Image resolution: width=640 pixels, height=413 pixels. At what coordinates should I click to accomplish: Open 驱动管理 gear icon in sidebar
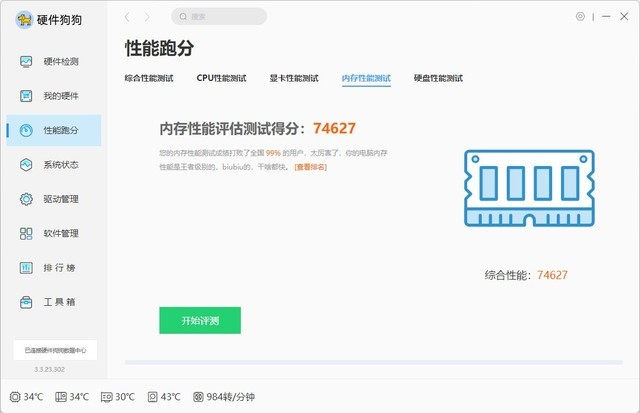pyautogui.click(x=27, y=199)
